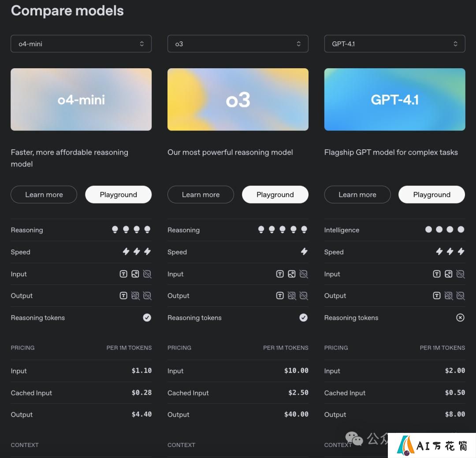This screenshot has width=476, height=458.
Task: Click Learn more under o3
Action: point(201,194)
